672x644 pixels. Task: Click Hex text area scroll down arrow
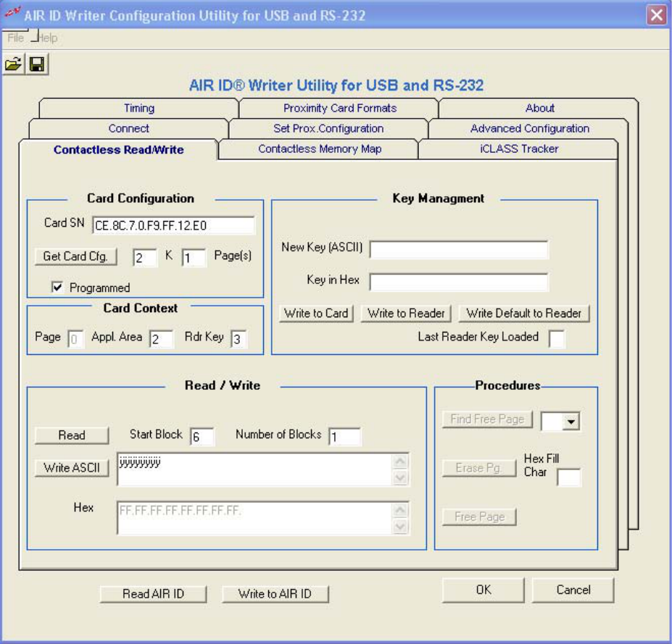400,526
